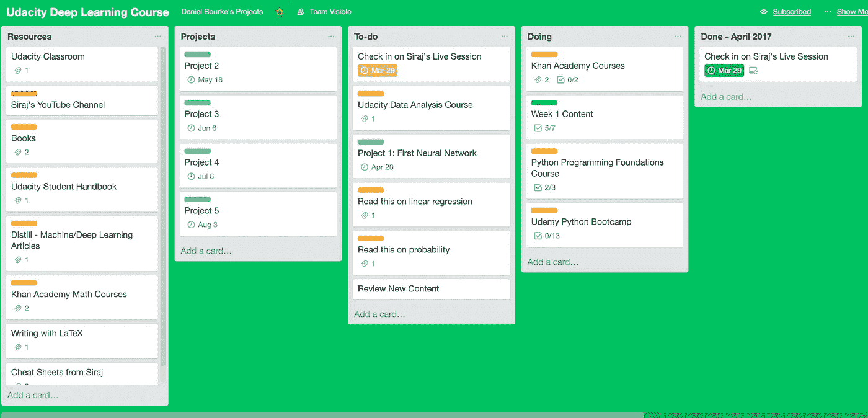Screen dimensions: 868x418
Task: Open Daniel Bourke's Projects team link
Action: [222, 12]
